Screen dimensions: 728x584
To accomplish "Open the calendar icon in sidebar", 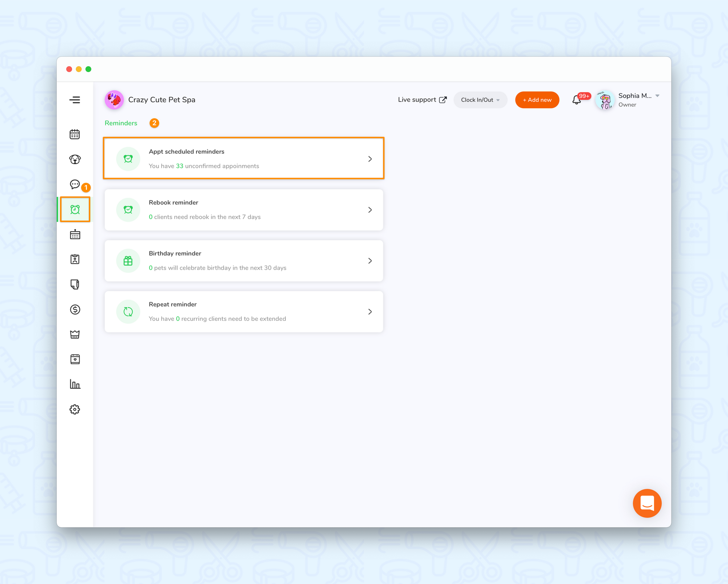I will pos(75,134).
